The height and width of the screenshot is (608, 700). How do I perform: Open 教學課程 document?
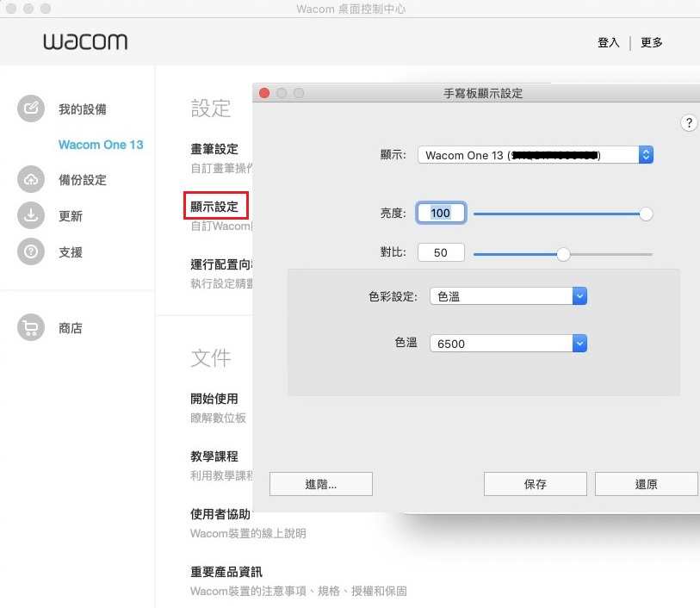[214, 456]
